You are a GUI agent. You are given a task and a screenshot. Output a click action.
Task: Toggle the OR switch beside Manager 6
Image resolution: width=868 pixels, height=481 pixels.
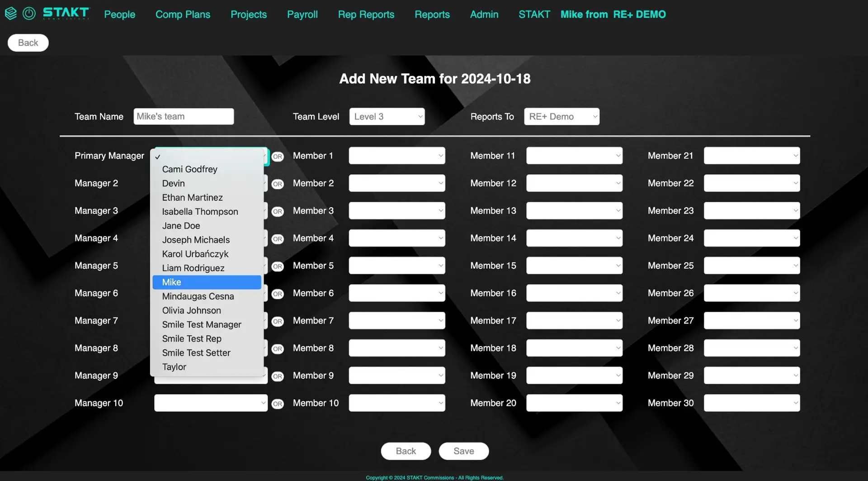[x=278, y=294]
